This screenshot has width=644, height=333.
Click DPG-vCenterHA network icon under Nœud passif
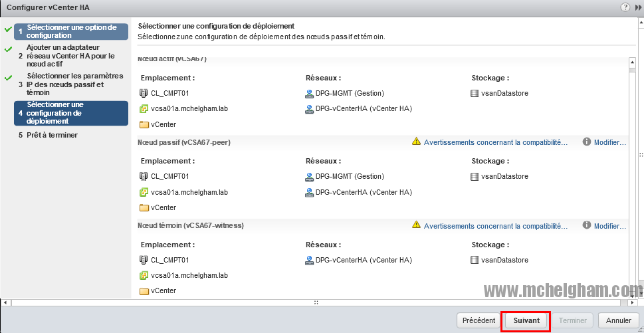pos(309,192)
